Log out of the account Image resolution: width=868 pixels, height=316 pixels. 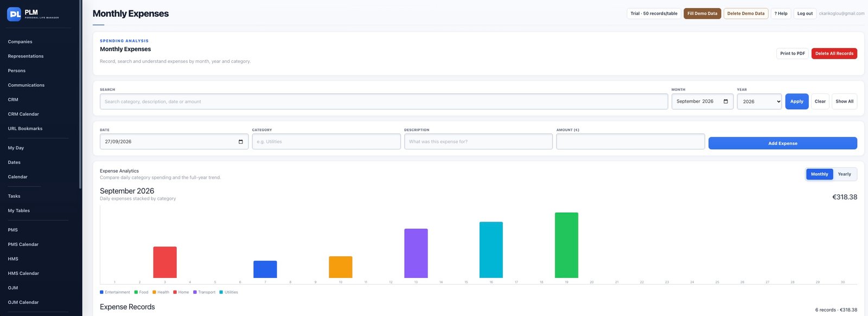[805, 14]
